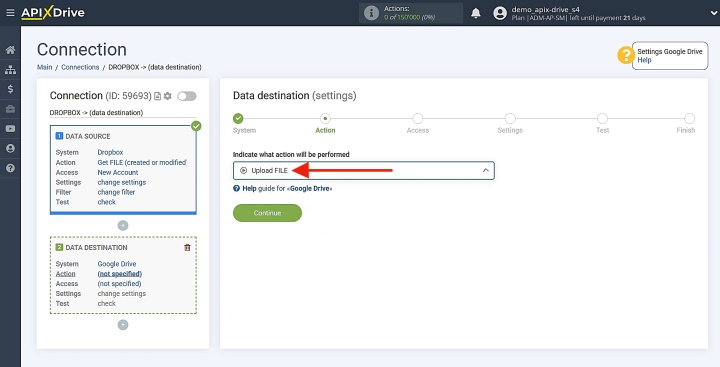Click change settings in Data Destination
720x367 pixels.
[x=122, y=294]
